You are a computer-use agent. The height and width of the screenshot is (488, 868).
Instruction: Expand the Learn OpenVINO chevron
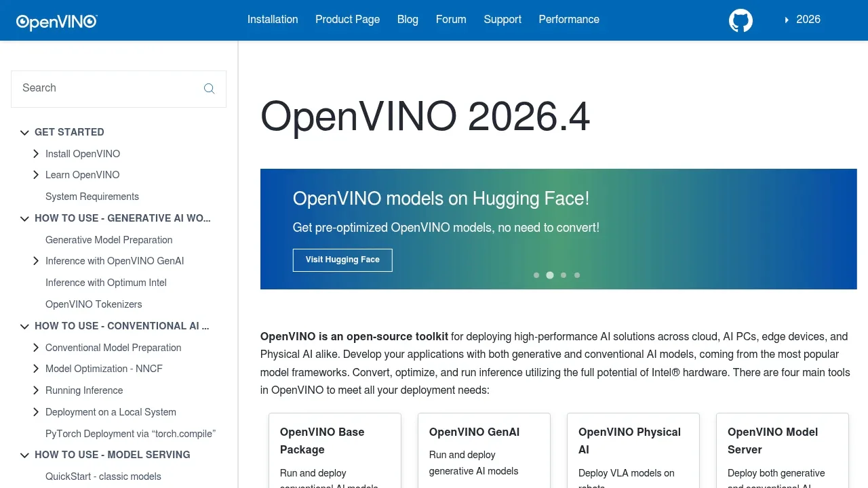tap(36, 175)
